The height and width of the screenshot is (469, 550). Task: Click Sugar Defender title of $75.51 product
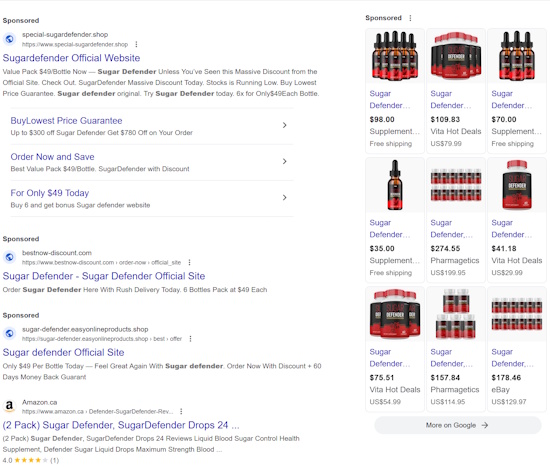[x=389, y=358]
